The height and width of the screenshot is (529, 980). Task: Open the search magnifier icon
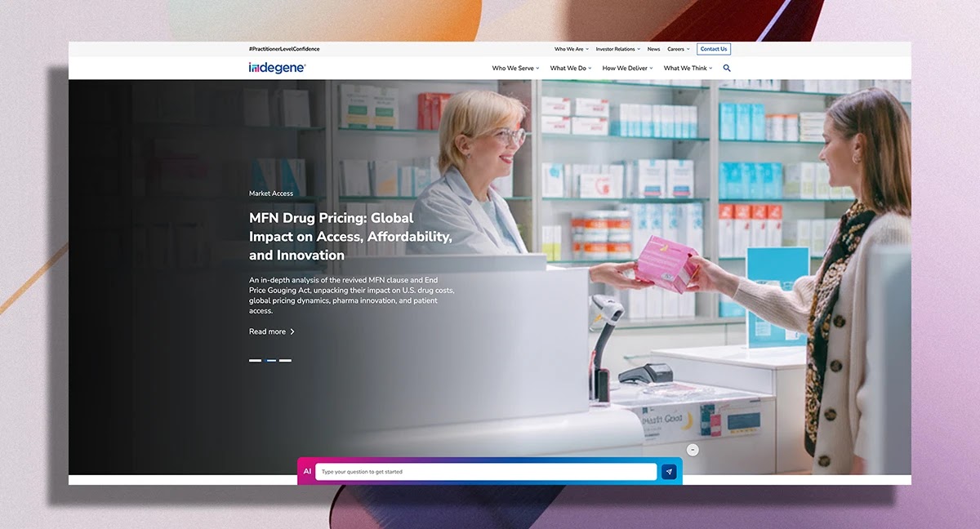pos(727,69)
